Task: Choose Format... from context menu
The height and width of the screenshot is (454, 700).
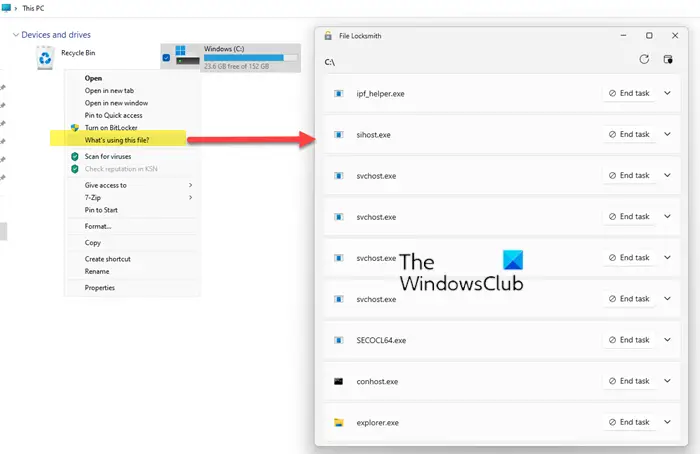Action: [98, 226]
